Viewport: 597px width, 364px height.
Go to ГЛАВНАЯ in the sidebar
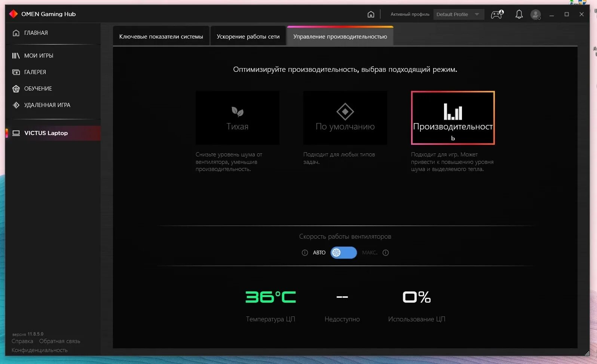coord(53,33)
